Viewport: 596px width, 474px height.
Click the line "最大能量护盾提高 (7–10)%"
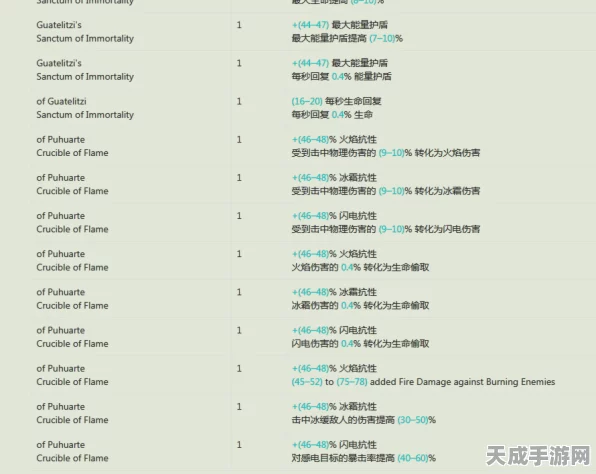[347, 38]
